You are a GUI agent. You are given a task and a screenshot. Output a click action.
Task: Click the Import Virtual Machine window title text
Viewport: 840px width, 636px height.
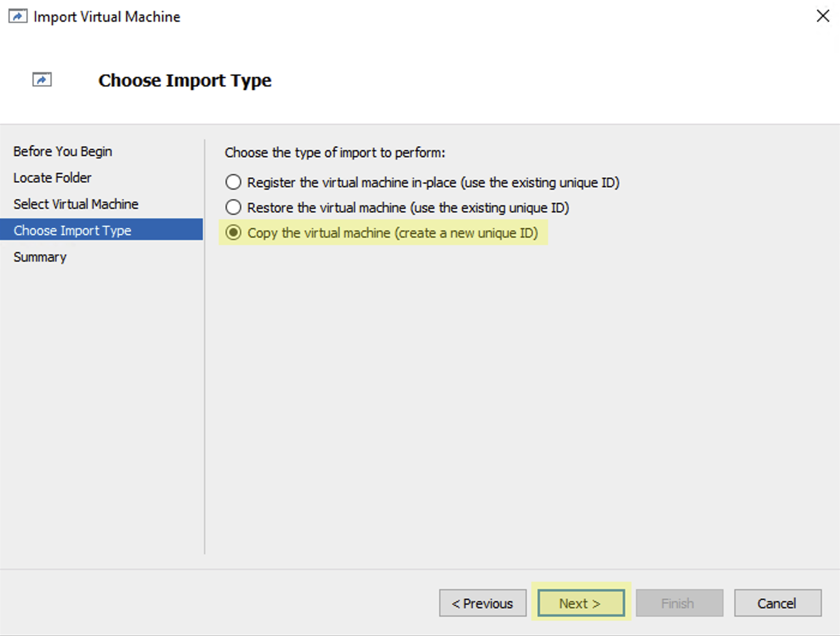pos(107,17)
